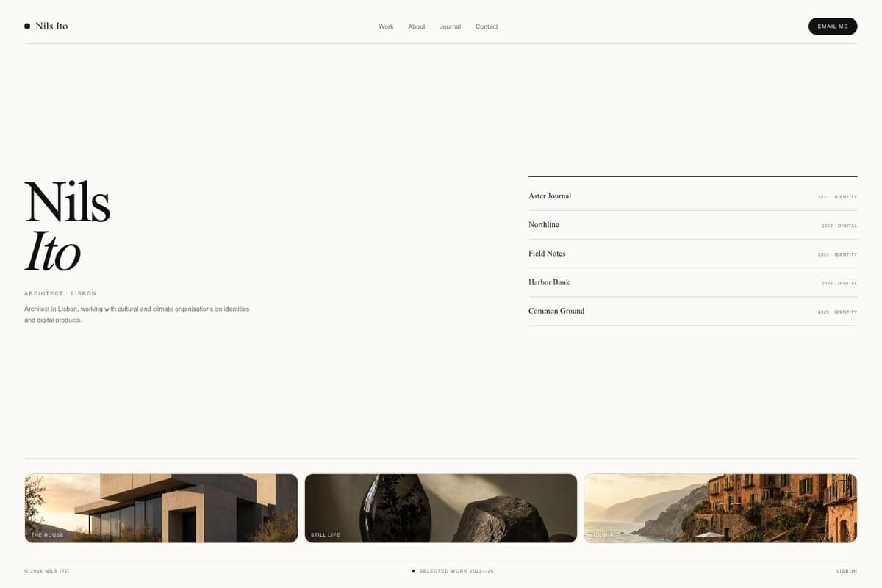Open The House thumbnail image
882x588 pixels.
[x=161, y=508]
